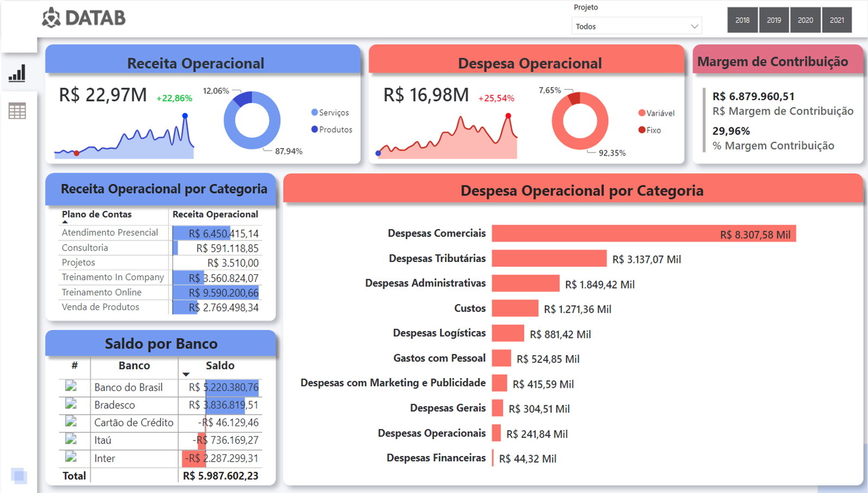Viewport: 868px width, 493px height.
Task: Open the bar chart dashboard page icon
Action: click(x=17, y=73)
